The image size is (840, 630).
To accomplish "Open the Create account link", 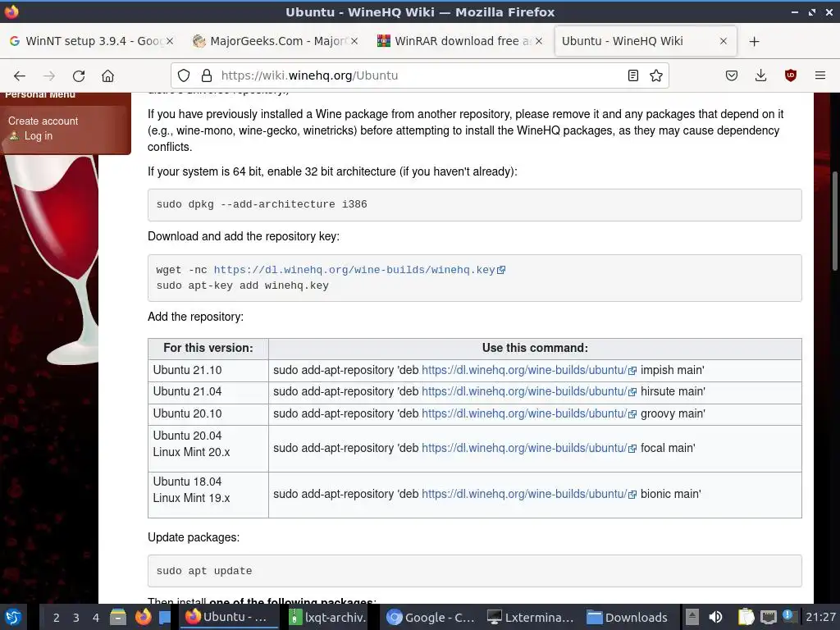I will click(x=43, y=121).
